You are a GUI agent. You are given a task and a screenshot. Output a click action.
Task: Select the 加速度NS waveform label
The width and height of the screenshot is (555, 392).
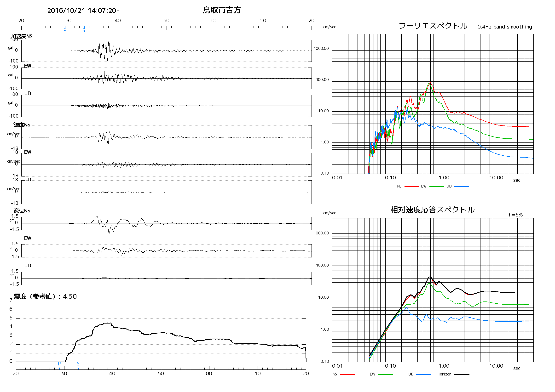coord(22,36)
